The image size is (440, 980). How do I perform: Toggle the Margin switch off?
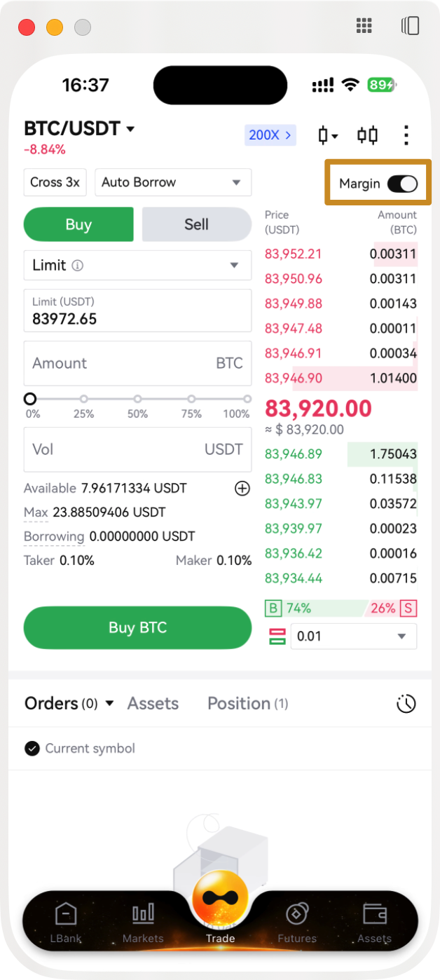coord(402,184)
